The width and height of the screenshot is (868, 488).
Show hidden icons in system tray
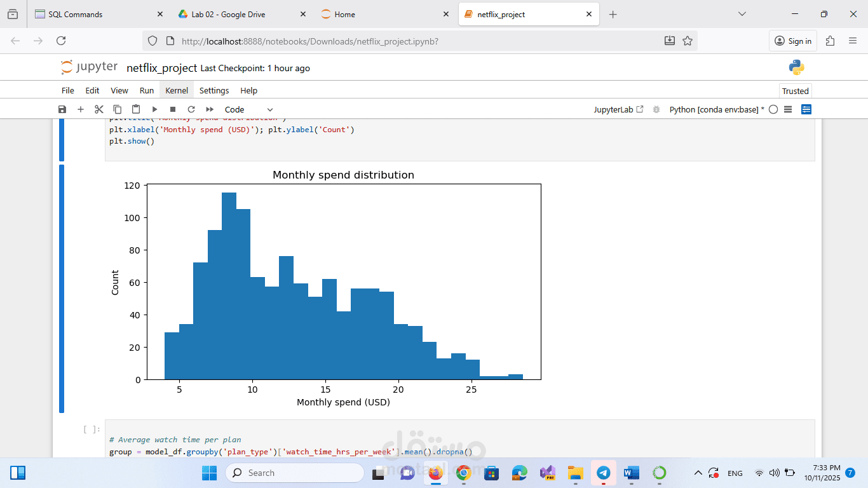click(698, 473)
